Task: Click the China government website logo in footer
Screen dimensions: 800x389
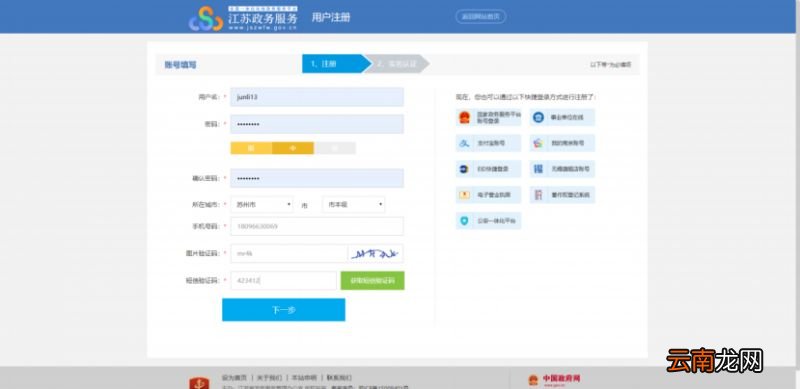Action: (x=554, y=379)
